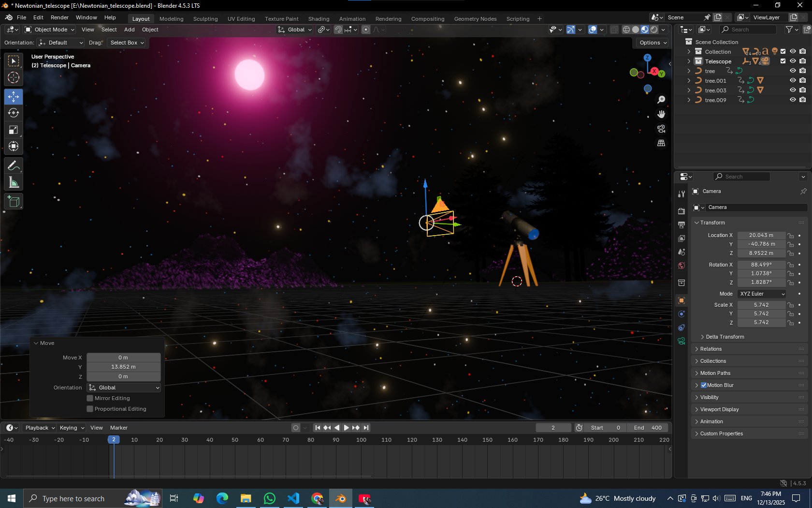Open the Render menu
Viewport: 812px width, 508px height.
(59, 17)
